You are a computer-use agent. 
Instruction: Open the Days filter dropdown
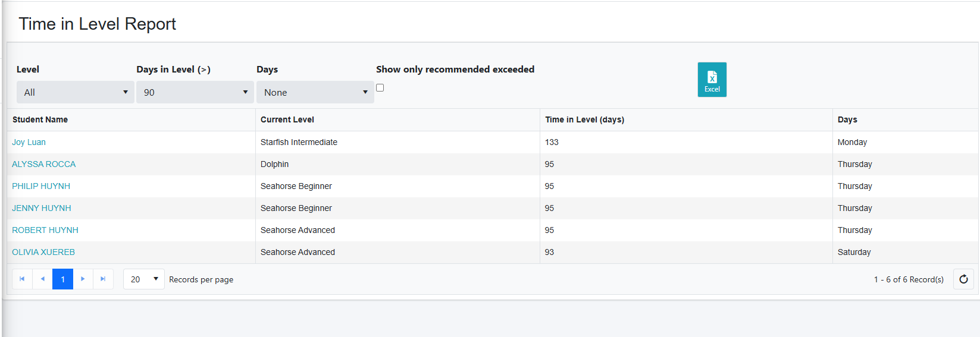pyautogui.click(x=315, y=93)
